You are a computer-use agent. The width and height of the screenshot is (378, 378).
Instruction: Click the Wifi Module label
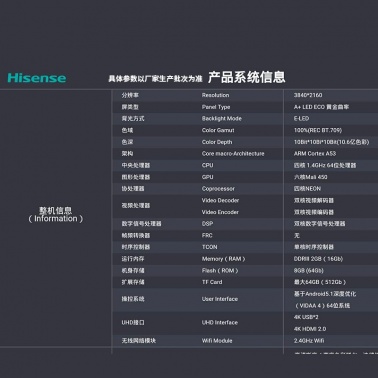click(x=217, y=341)
